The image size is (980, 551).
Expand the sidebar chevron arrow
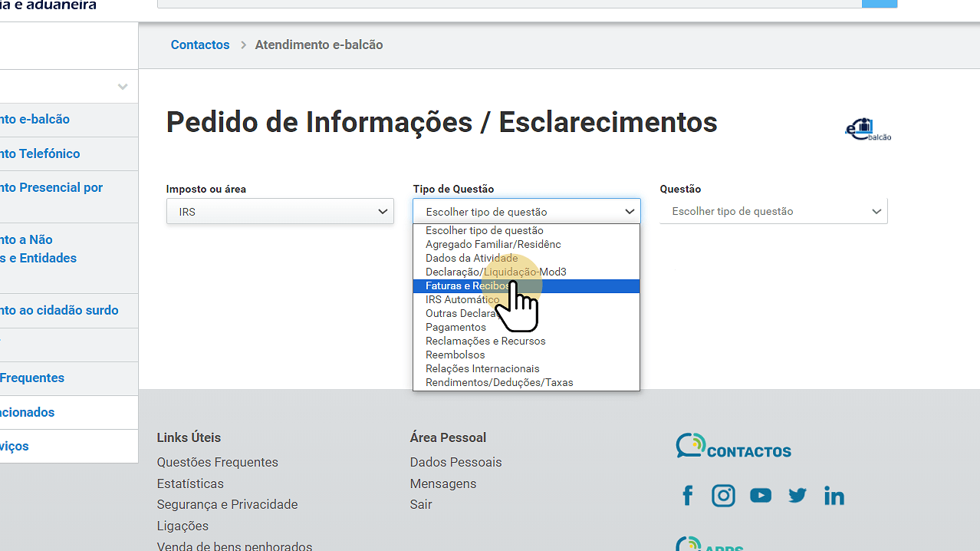[123, 87]
